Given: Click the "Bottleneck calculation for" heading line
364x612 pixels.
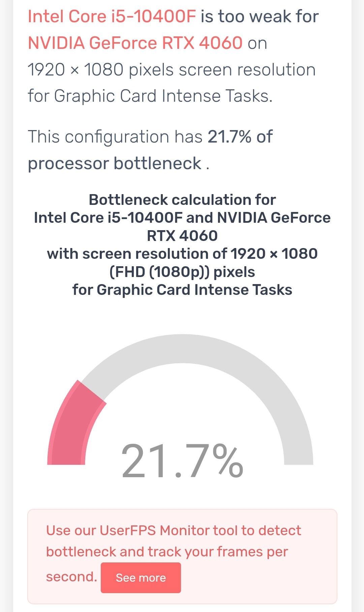Looking at the screenshot, I should [x=182, y=200].
